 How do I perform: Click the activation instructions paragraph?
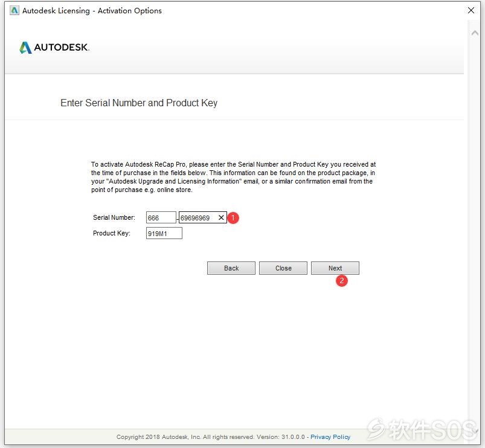pos(233,177)
